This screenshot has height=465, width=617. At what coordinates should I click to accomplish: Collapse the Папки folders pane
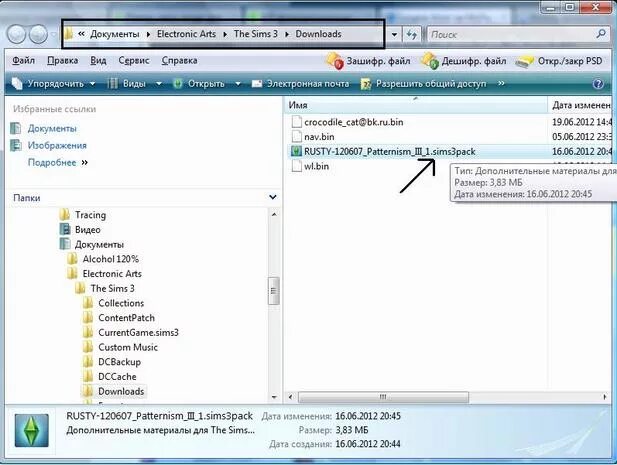click(272, 197)
